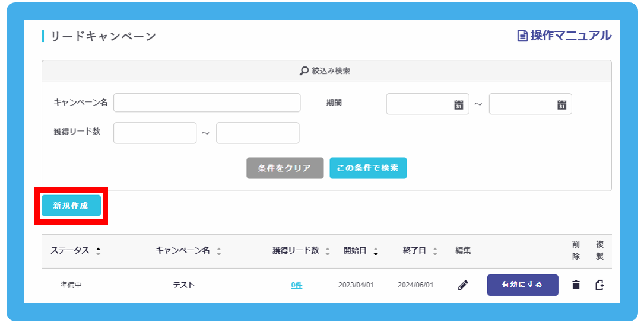
Task: Click the trash delete icon in the row
Action: pos(575,285)
